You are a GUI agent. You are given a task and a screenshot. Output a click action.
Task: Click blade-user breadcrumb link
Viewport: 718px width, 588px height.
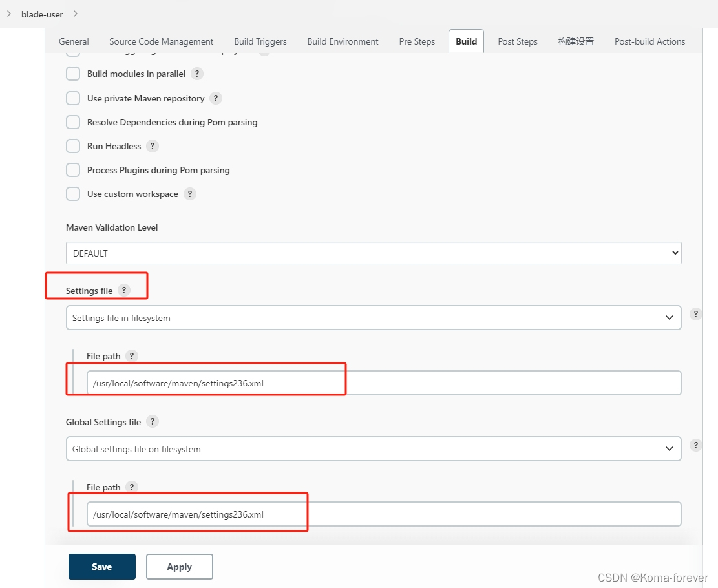42,14
